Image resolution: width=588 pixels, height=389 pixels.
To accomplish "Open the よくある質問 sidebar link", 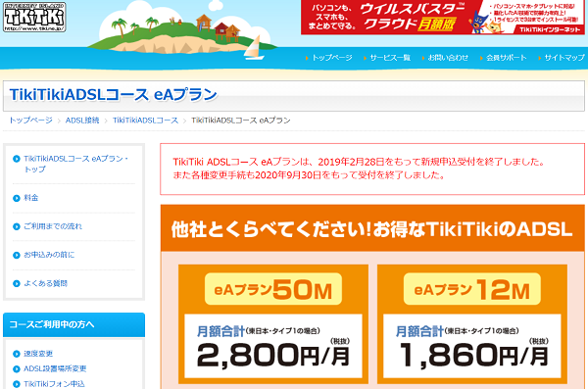I will [46, 283].
